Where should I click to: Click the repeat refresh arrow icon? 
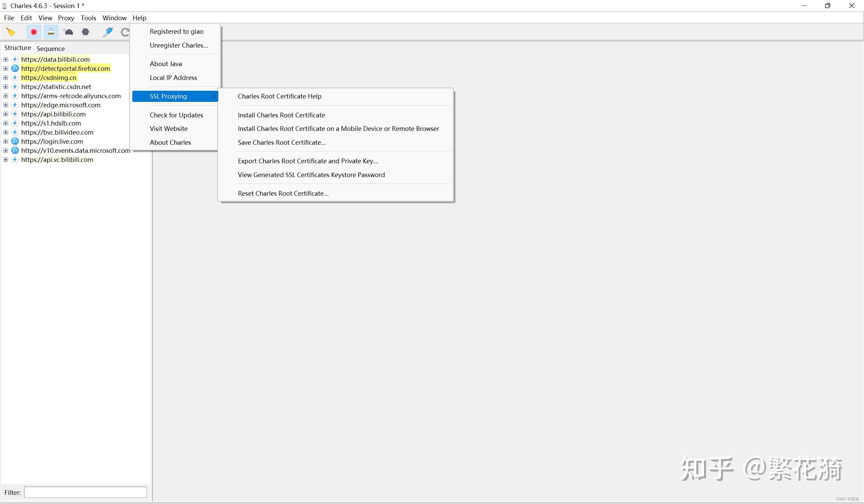(x=125, y=32)
